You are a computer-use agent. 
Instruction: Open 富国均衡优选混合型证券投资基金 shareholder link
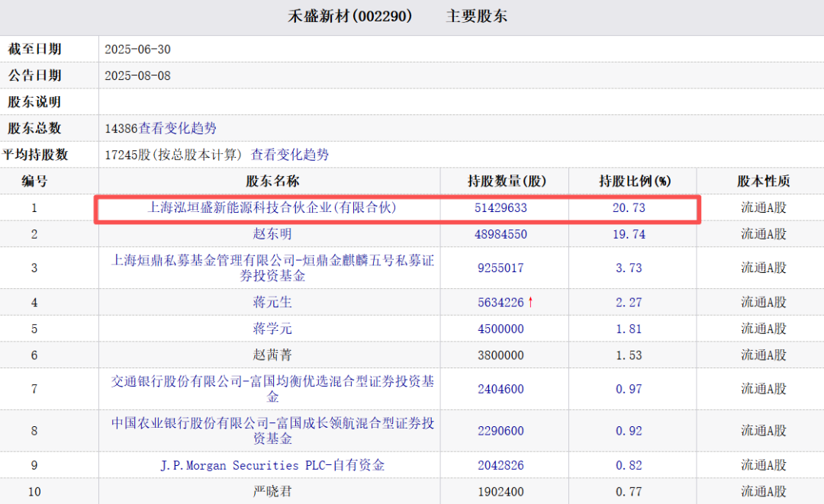[x=272, y=389]
